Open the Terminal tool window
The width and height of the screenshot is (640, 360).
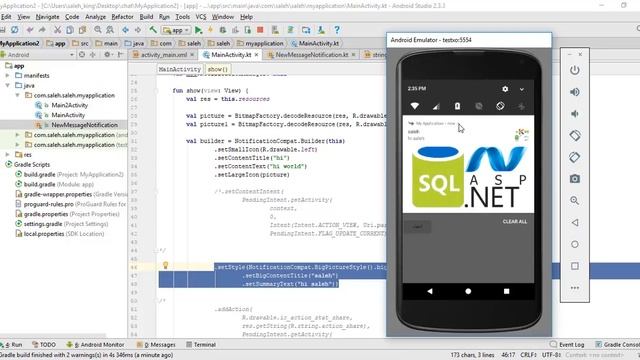click(x=201, y=344)
